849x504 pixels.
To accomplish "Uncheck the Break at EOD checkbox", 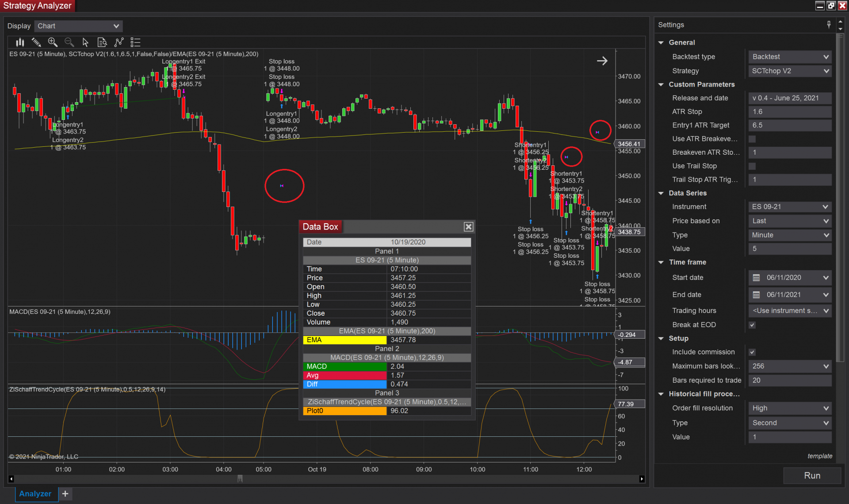I will click(x=752, y=325).
